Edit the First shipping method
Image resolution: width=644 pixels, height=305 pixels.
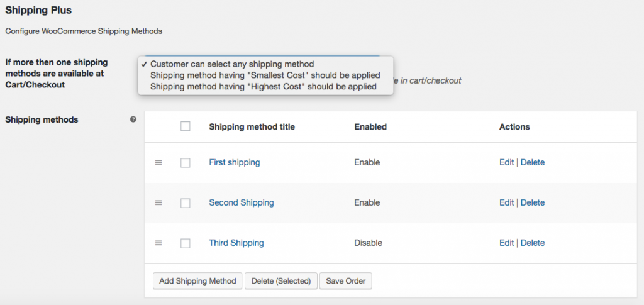point(506,162)
